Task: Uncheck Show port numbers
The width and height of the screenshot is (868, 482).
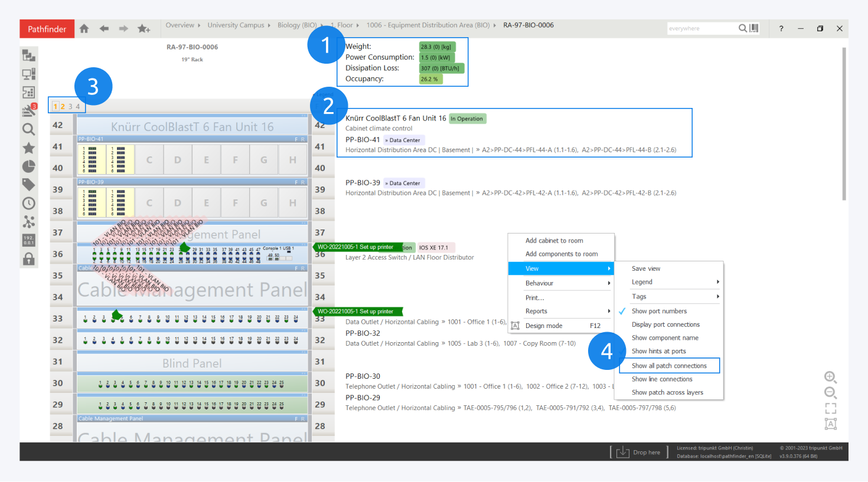Action: click(659, 311)
